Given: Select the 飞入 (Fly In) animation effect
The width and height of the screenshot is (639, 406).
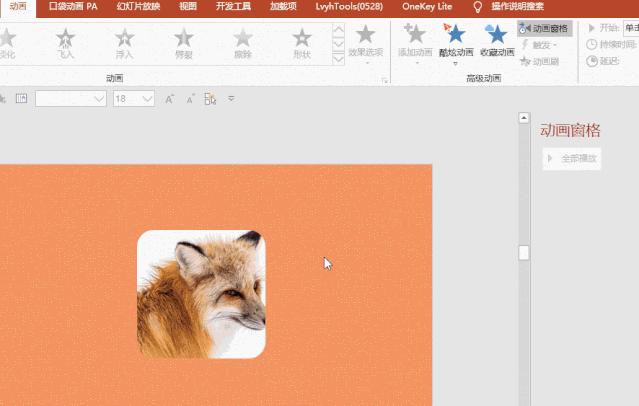Looking at the screenshot, I should (x=66, y=43).
